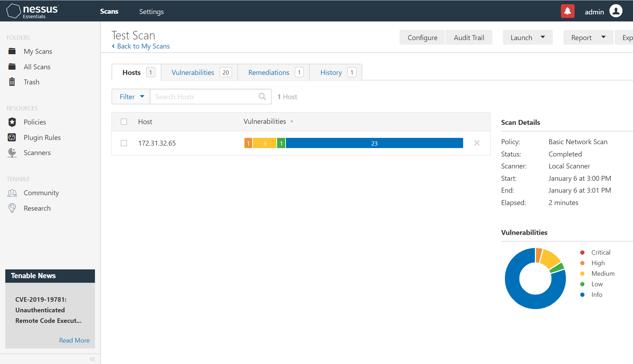Open the Scans top menu
This screenshot has height=364, width=633.
point(109,12)
